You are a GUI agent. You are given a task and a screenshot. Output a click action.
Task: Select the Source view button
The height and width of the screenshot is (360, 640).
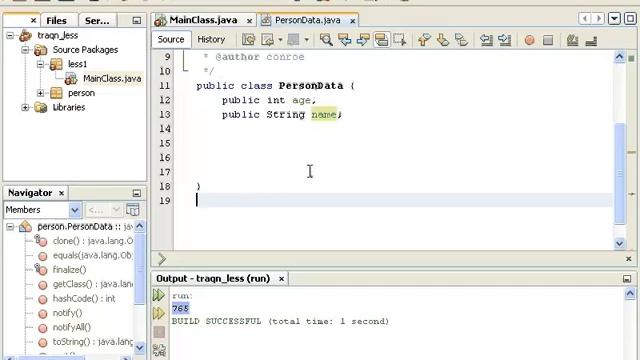(x=171, y=40)
